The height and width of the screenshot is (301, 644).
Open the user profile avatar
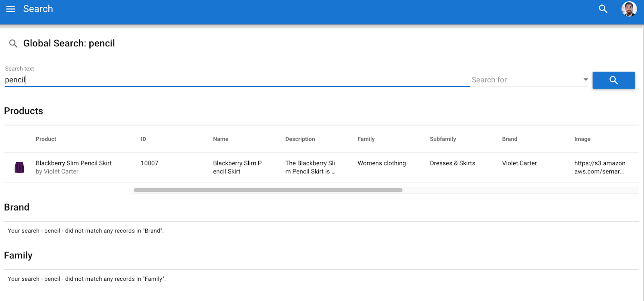click(629, 9)
